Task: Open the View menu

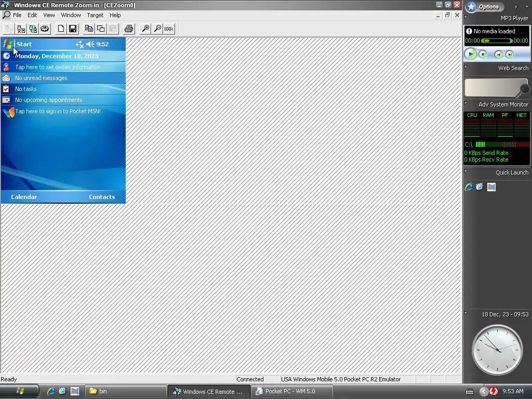Action: tap(49, 15)
